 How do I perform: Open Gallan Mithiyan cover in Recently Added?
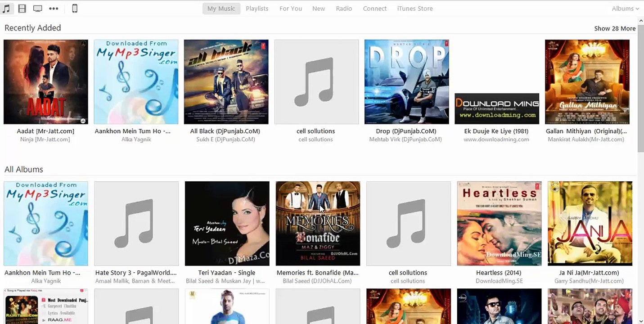(x=587, y=82)
